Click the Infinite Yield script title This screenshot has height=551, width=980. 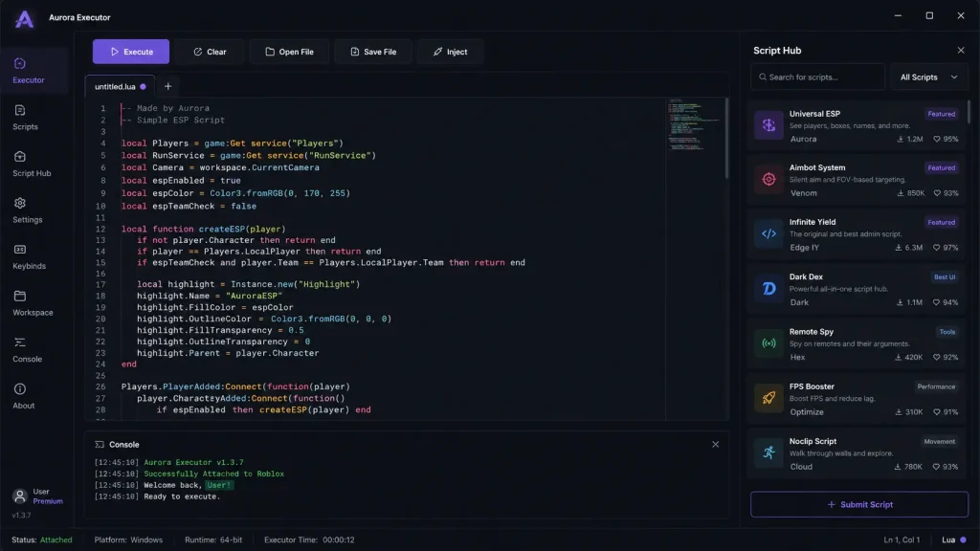pos(812,222)
